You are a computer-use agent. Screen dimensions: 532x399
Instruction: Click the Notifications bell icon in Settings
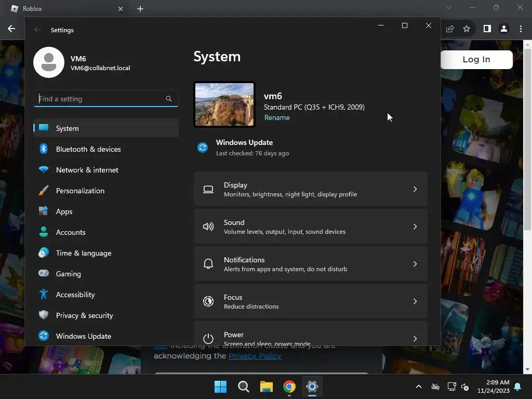(x=208, y=264)
